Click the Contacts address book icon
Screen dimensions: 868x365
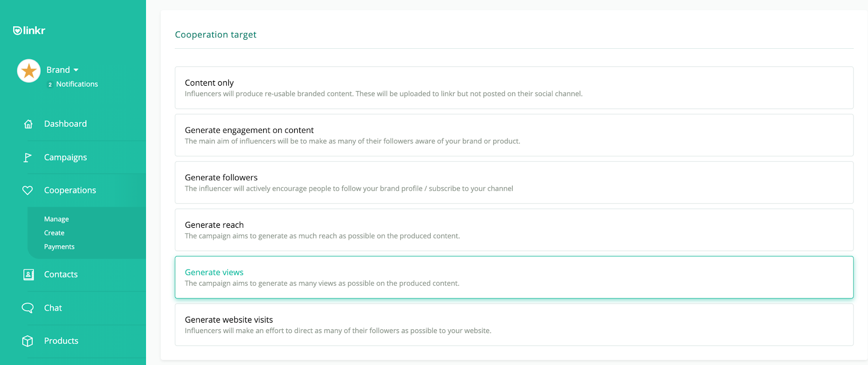(28, 274)
